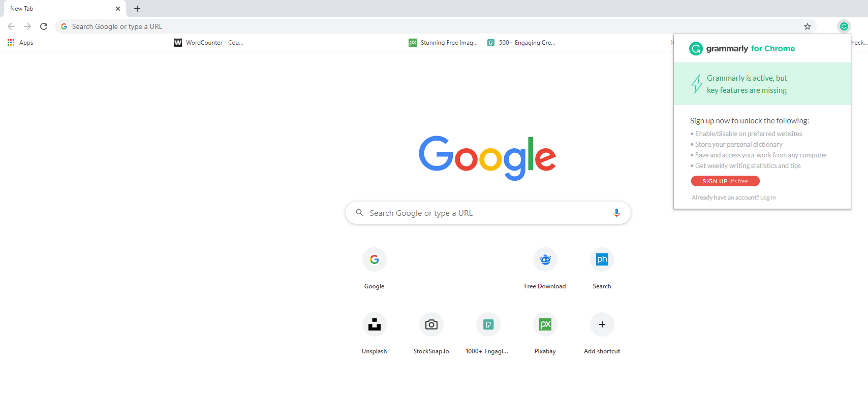Click the lightning bolt icon in Grammarly banner
The width and height of the screenshot is (868, 396).
tap(697, 84)
